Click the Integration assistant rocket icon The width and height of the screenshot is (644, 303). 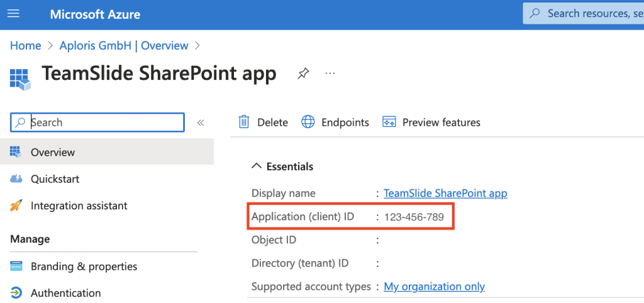click(16, 206)
